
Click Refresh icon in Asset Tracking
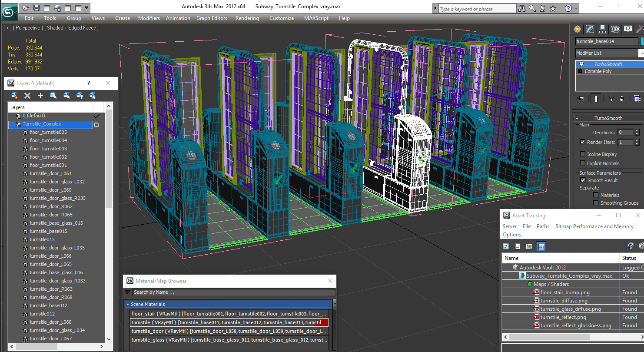pos(506,246)
